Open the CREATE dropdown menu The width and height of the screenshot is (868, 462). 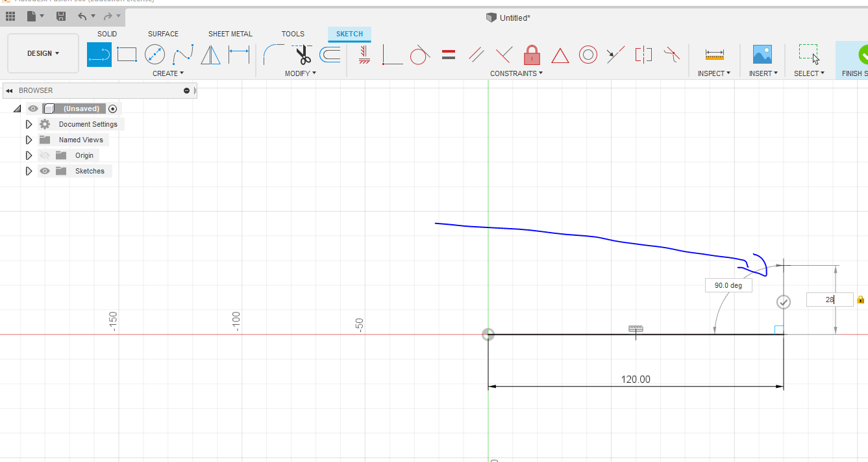168,73
